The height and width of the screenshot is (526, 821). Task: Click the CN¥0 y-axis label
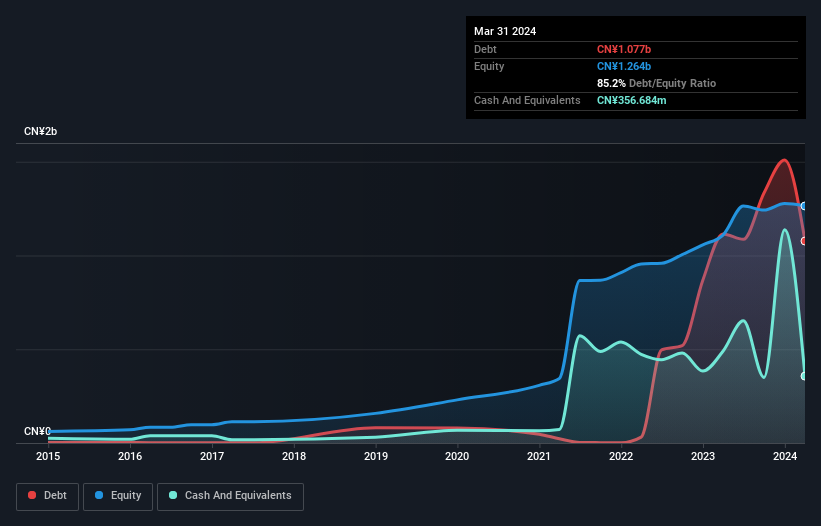point(37,431)
